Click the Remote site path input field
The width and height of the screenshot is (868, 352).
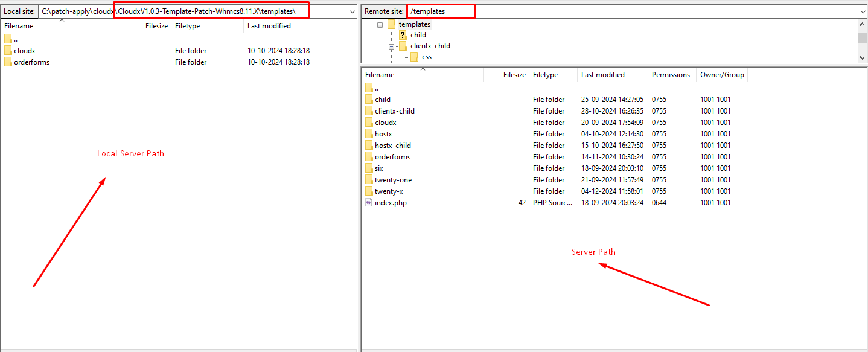634,11
